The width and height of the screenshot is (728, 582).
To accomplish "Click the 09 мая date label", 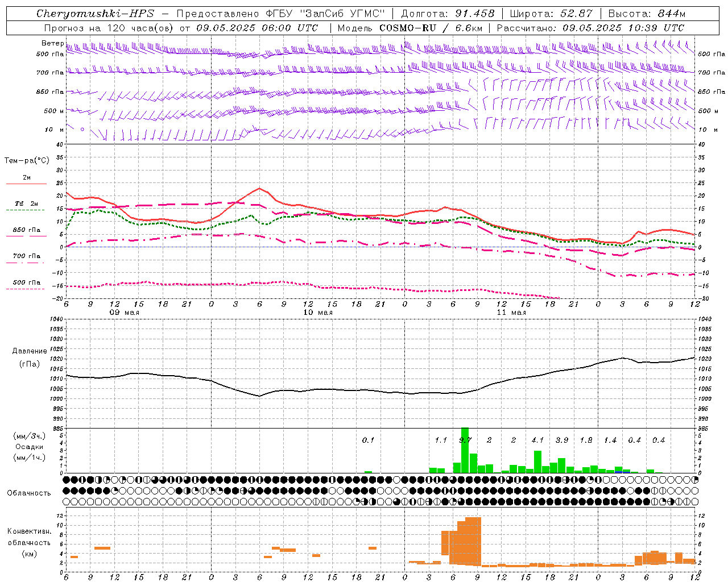I will [125, 313].
